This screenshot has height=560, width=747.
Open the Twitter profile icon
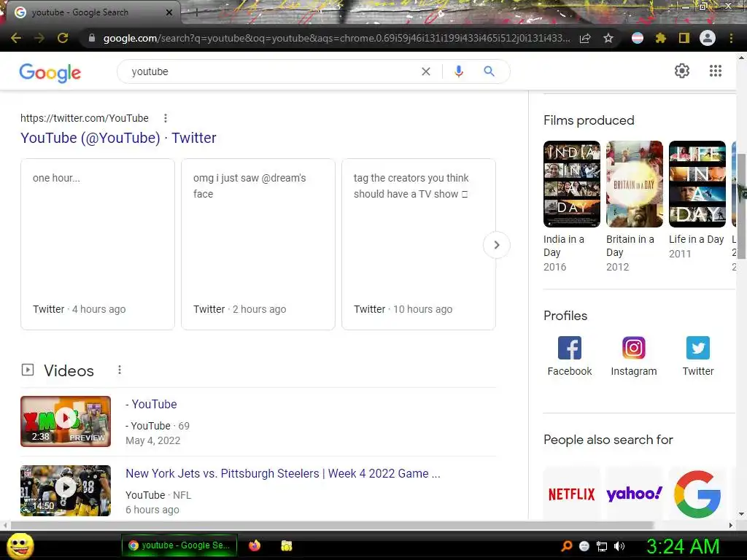698,348
